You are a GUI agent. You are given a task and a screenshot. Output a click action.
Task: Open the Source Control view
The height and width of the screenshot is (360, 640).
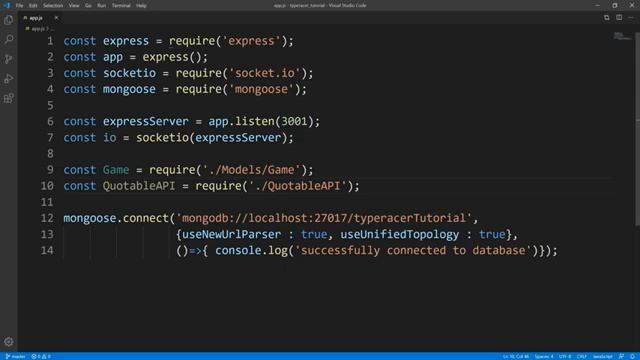(x=9, y=59)
